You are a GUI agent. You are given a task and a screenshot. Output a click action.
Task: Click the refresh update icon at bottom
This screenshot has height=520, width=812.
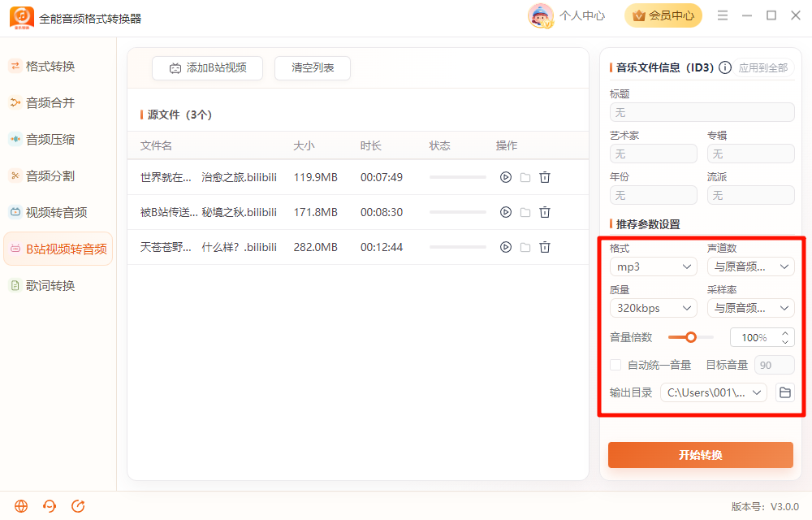pos(78,506)
